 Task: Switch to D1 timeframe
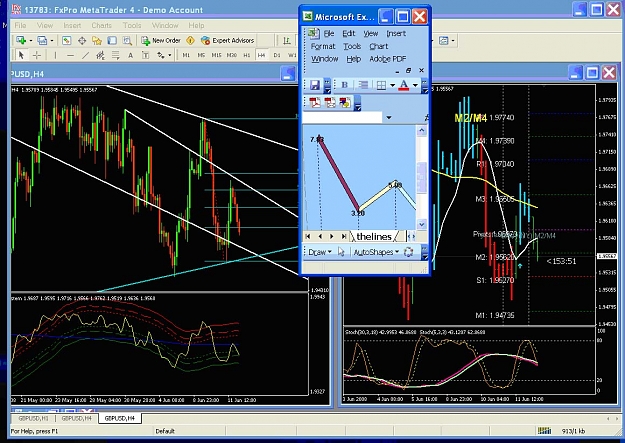pyautogui.click(x=277, y=55)
